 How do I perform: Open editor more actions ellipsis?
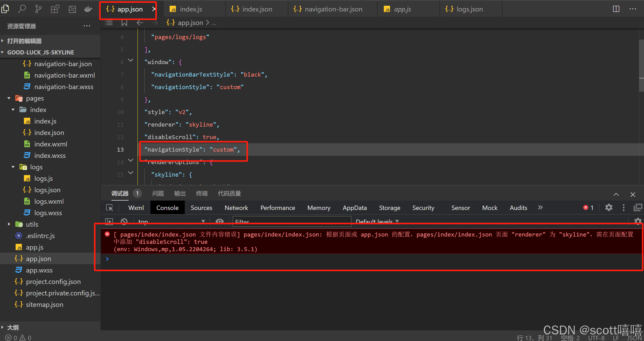[633, 9]
